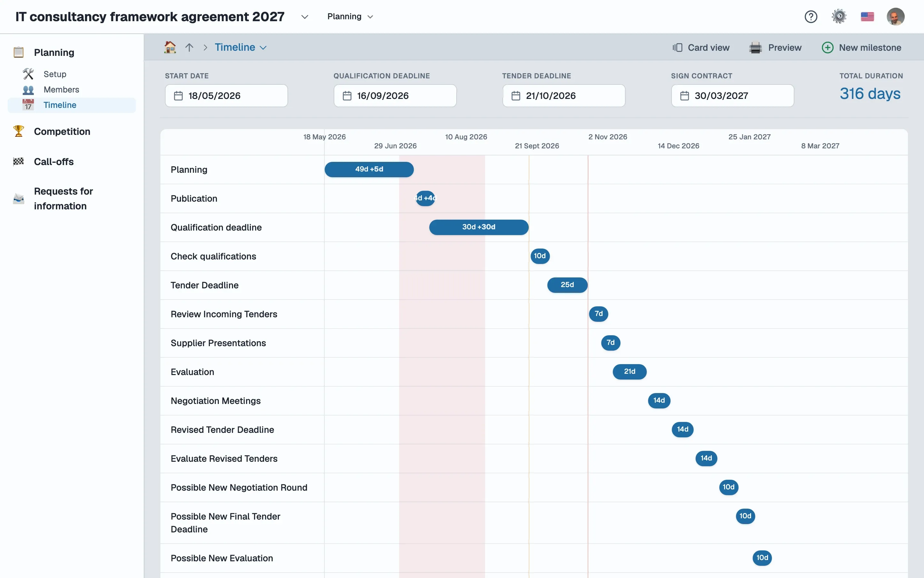Click the Possible New Evaluation row label
924x578 pixels.
(x=221, y=558)
